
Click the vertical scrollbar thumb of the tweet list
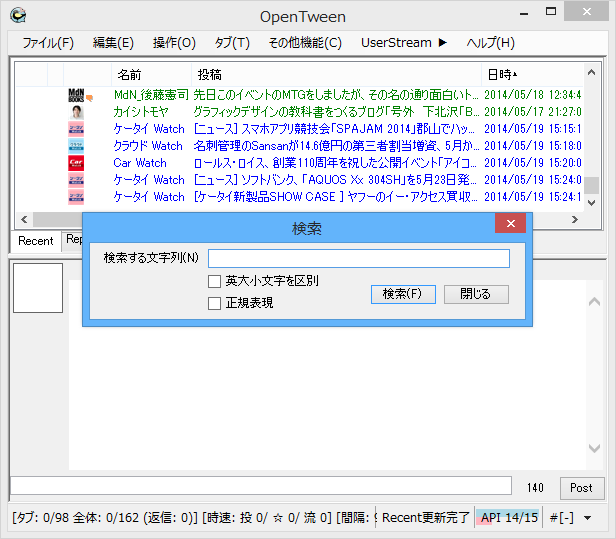pos(591,185)
